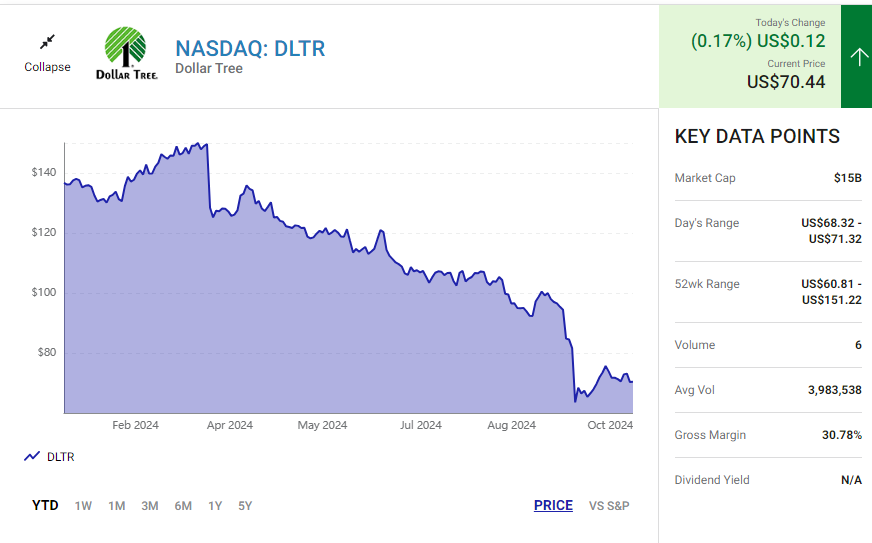Click the Feb 2024 axis label

135,425
